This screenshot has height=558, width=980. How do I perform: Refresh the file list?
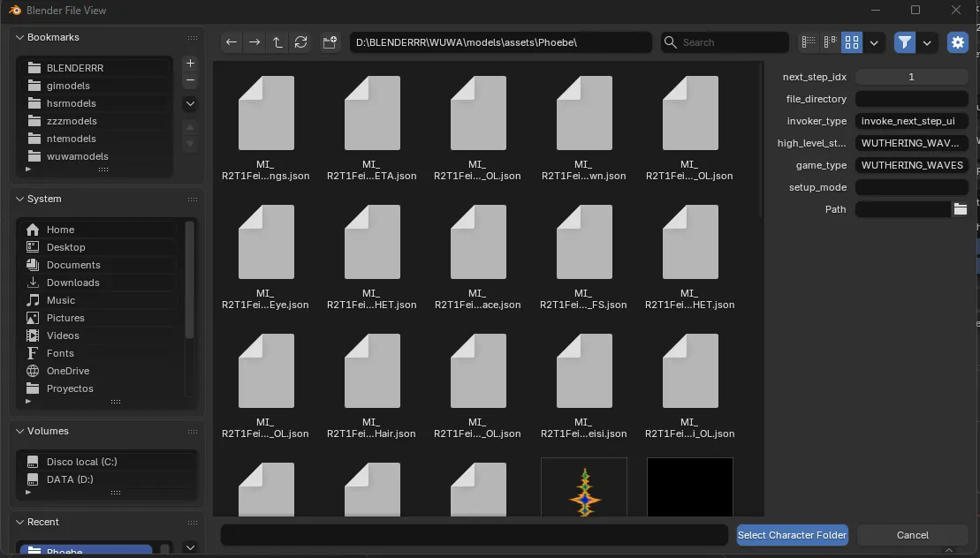pyautogui.click(x=300, y=42)
